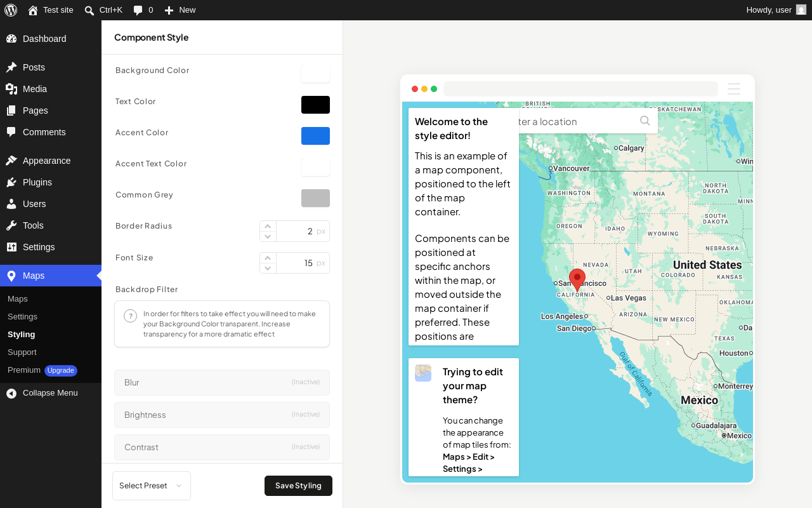Click the preview window address bar

pos(580,89)
